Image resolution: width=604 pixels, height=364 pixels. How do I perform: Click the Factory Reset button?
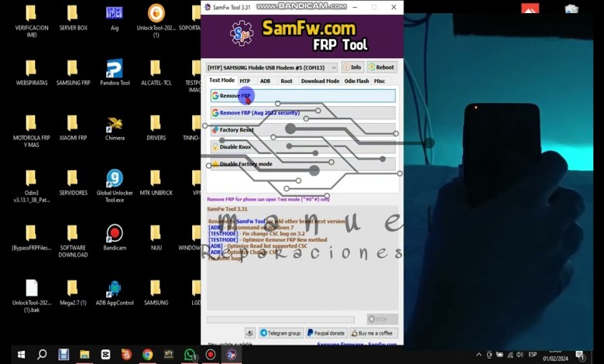tap(303, 130)
